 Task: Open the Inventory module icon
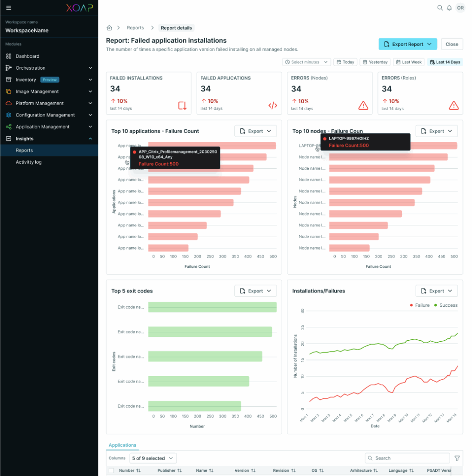(9, 79)
